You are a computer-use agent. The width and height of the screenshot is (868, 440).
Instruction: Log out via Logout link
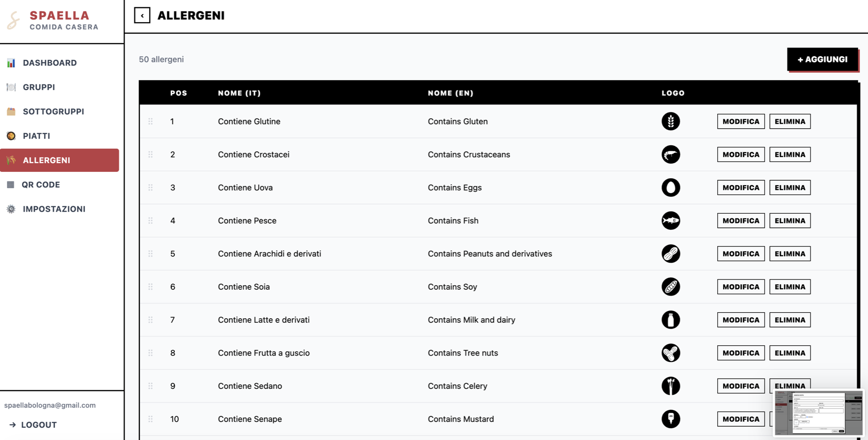pyautogui.click(x=33, y=425)
